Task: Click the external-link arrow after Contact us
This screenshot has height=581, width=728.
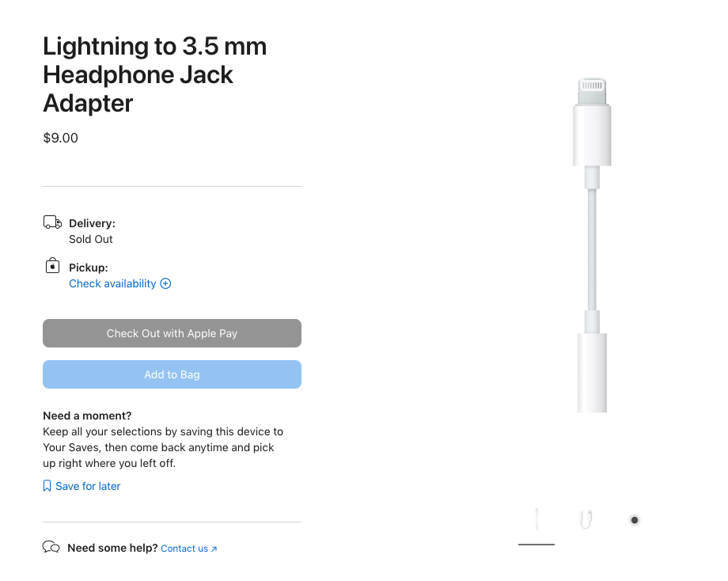Action: [x=213, y=548]
